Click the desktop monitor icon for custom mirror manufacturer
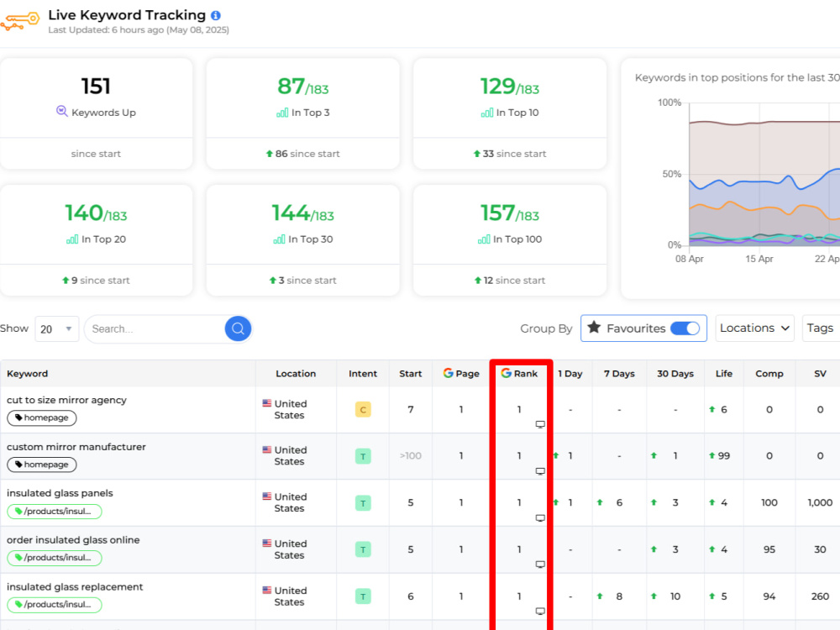The height and width of the screenshot is (630, 840). click(x=540, y=471)
